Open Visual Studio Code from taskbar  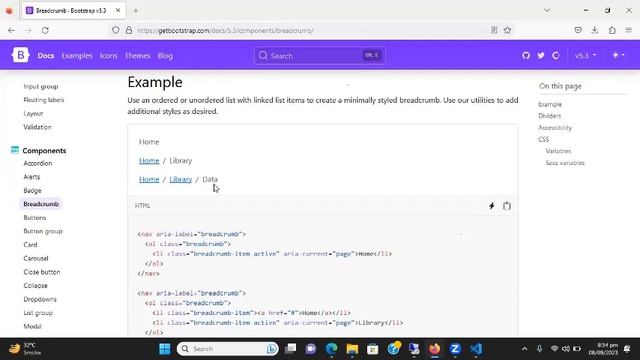[476, 349]
